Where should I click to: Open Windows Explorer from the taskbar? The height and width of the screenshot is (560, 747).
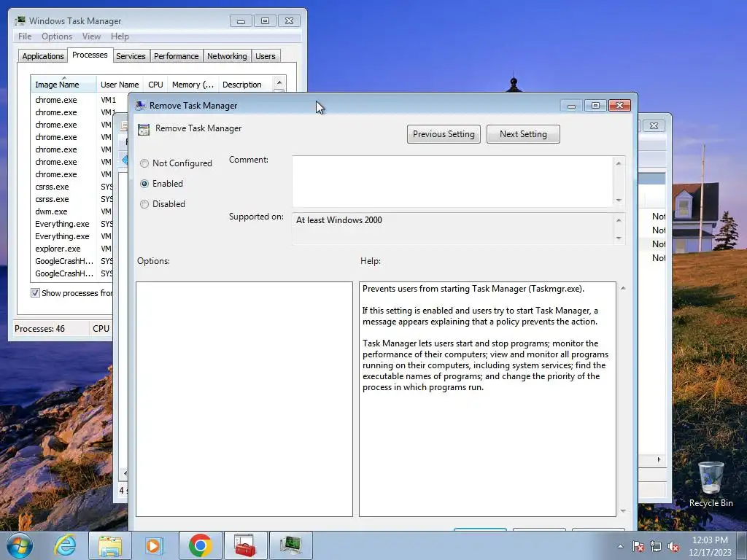click(110, 545)
